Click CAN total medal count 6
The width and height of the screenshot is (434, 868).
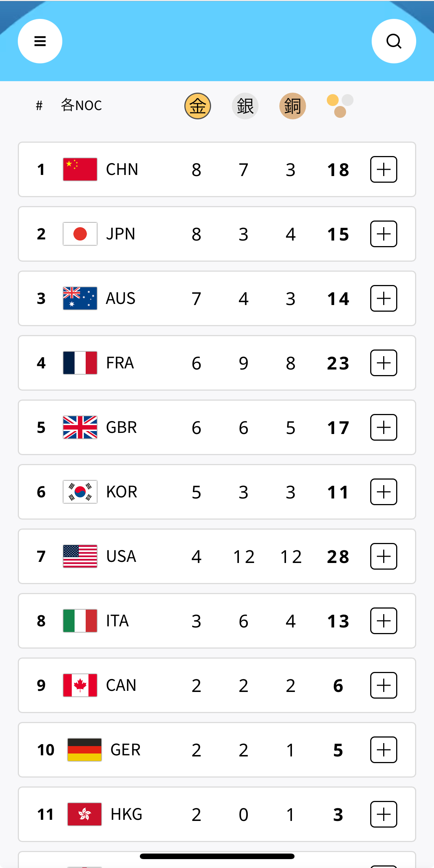tap(338, 686)
